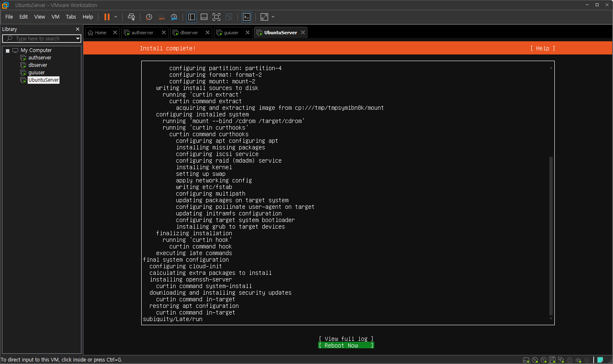Enter full screen mode
This screenshot has height=364, width=613.
[x=216, y=17]
